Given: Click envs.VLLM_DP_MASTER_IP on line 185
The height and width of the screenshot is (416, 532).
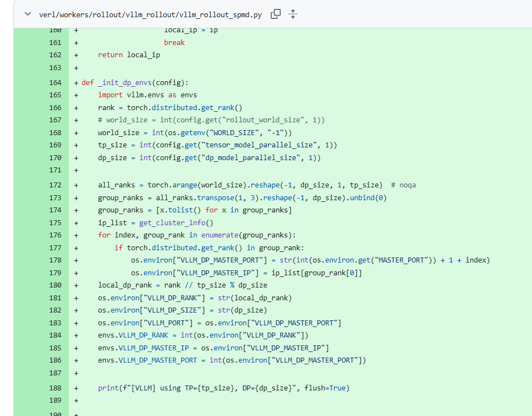Looking at the screenshot, I should coord(143,348).
